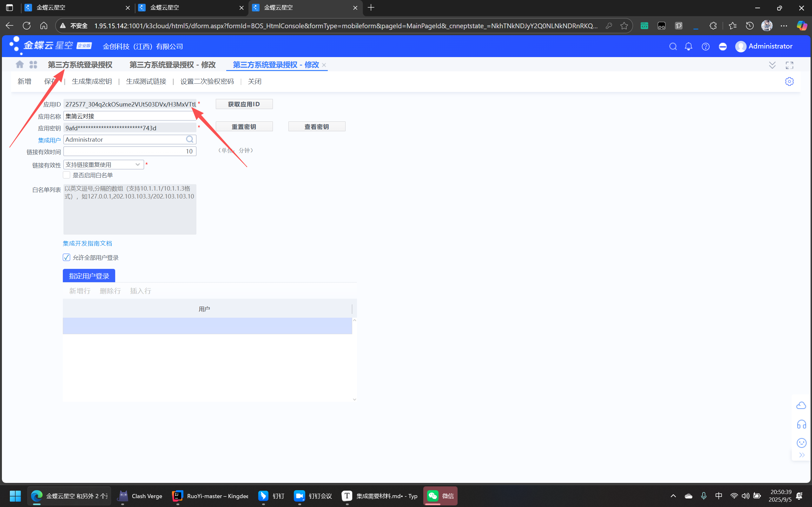Click the search magnifier in blue header
812x507 pixels.
[x=673, y=46]
